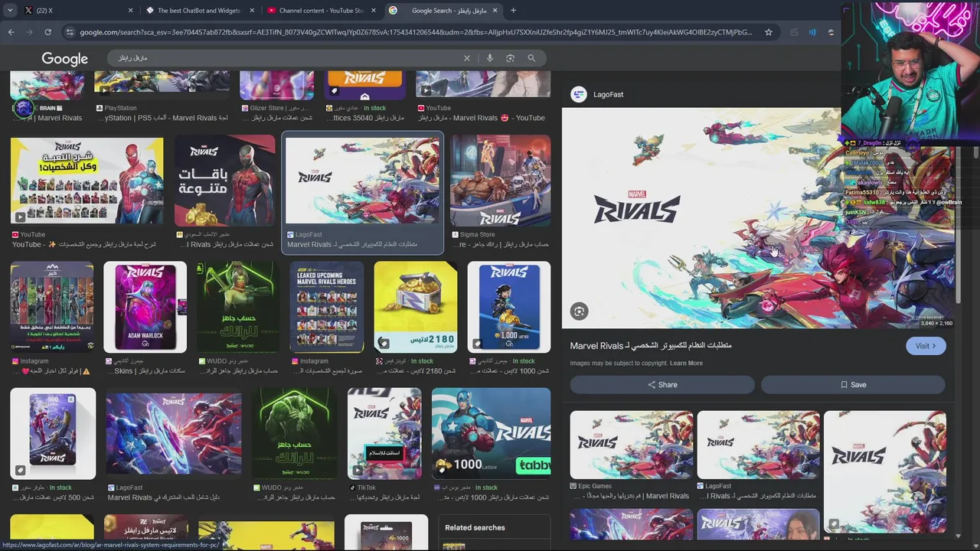The height and width of the screenshot is (551, 980).
Task: Open the Learn More copyright link
Action: 686,364
